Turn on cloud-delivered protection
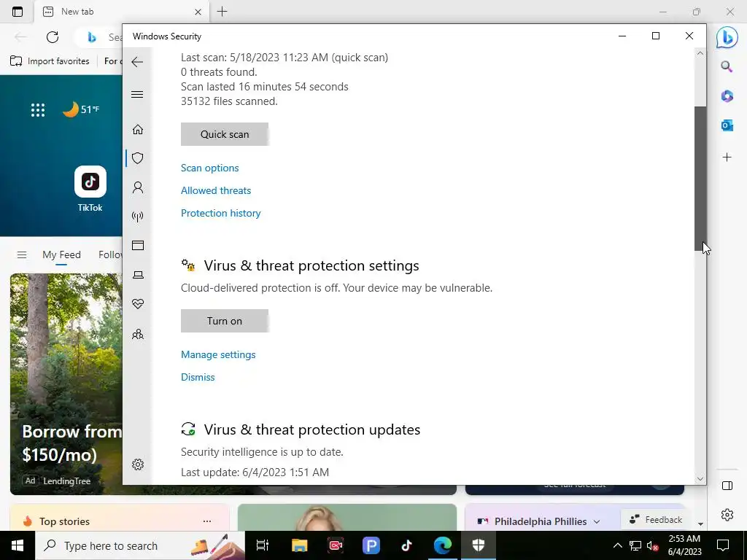Screen dimensions: 747x560 coord(225,321)
